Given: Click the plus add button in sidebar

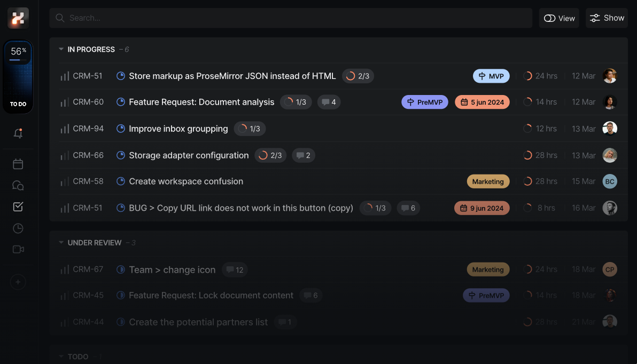Looking at the screenshot, I should point(18,282).
